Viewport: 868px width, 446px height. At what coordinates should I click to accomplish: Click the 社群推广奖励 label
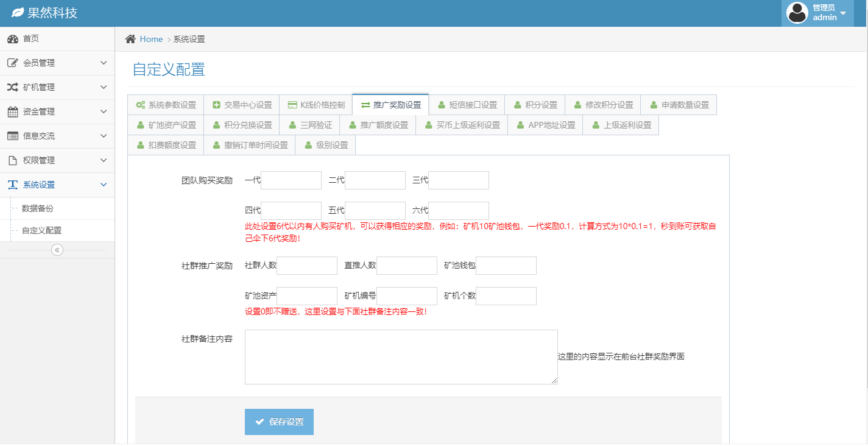[x=207, y=266]
